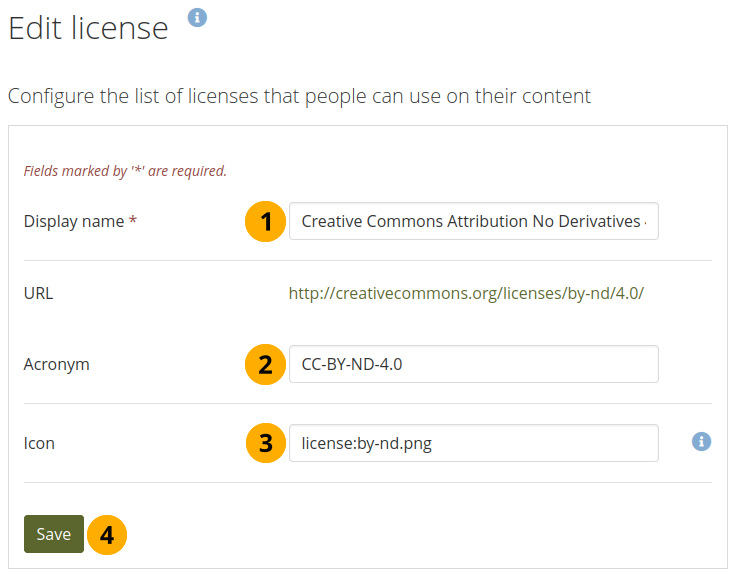Click the info icon next to Icon field
The height and width of the screenshot is (576, 736).
click(701, 441)
